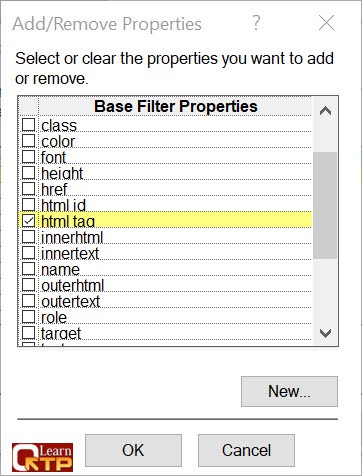This screenshot has height=476, width=362.
Task: Enable the class property checkbox
Action: (28, 125)
